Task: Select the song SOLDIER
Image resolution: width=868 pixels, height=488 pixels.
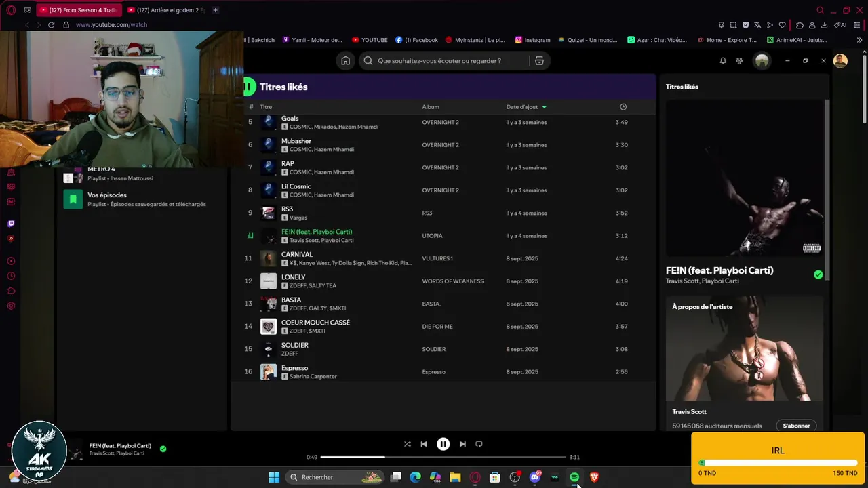Action: [x=295, y=345]
